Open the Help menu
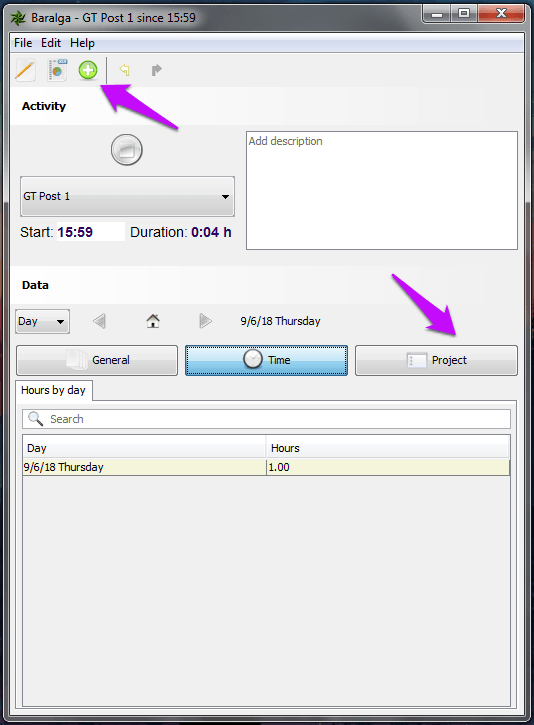 click(82, 43)
